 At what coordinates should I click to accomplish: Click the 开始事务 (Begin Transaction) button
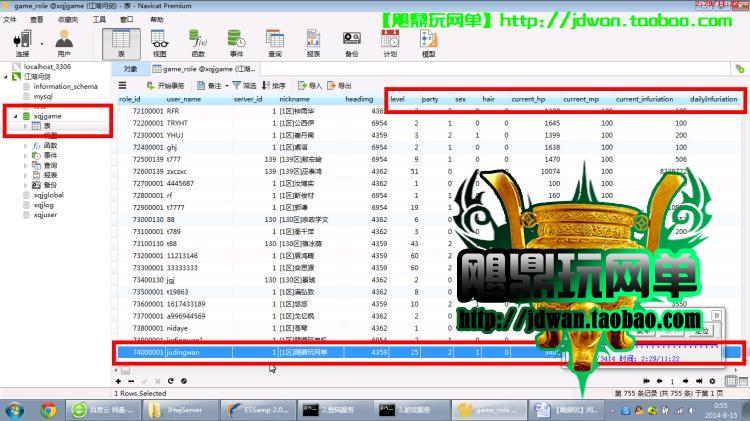170,86
